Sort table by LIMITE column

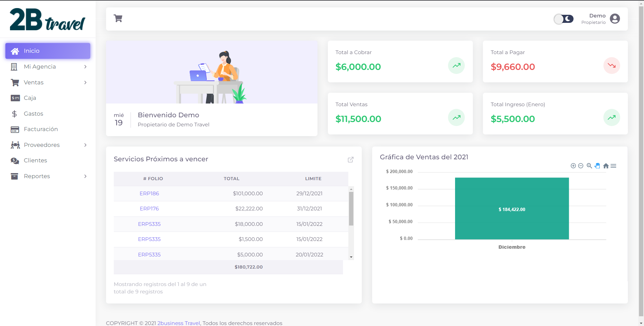[313, 178]
